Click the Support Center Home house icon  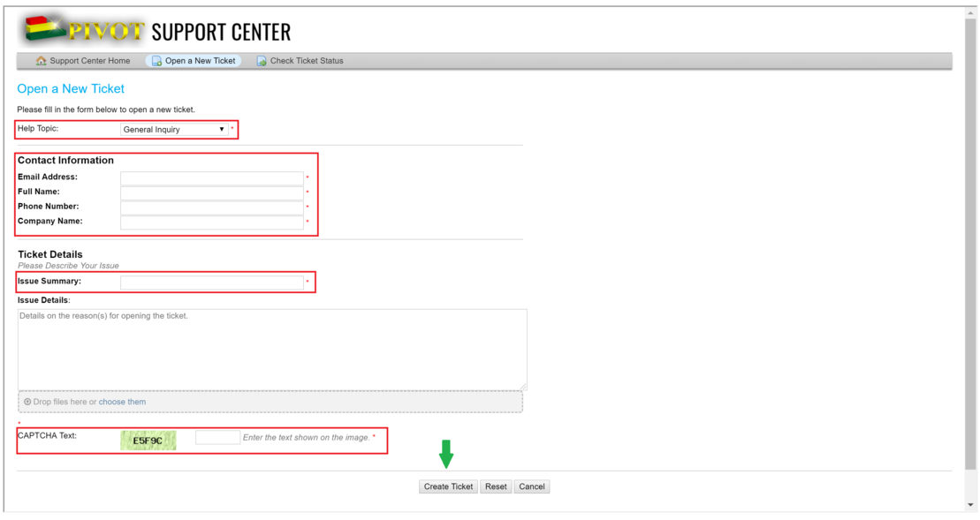(42, 61)
